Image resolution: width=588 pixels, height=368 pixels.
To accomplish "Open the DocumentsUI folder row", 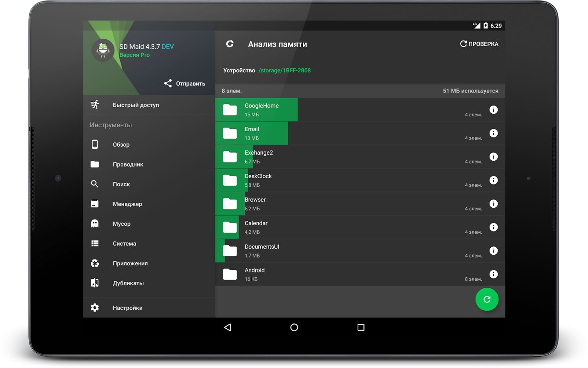I will [360, 251].
